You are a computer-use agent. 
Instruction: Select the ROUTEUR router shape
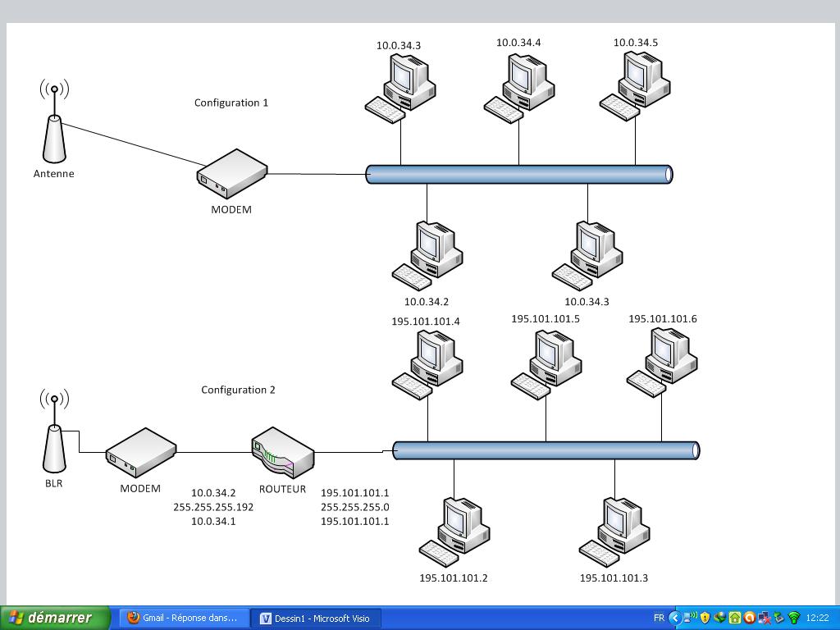click(x=282, y=452)
